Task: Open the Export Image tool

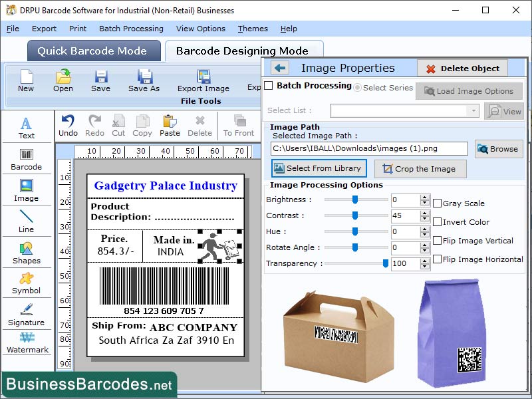Action: [203, 81]
